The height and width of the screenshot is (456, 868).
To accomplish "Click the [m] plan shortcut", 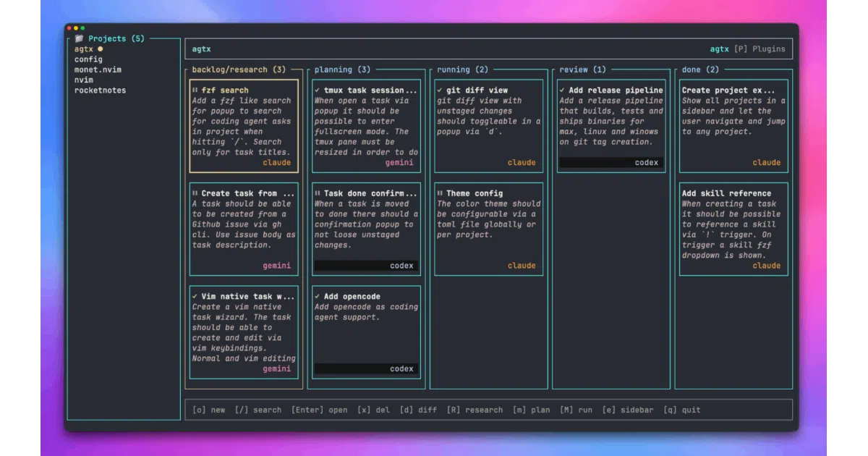I will (x=531, y=410).
